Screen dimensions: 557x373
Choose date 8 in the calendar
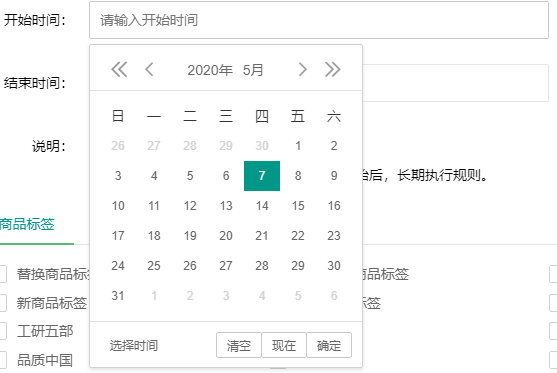click(298, 176)
